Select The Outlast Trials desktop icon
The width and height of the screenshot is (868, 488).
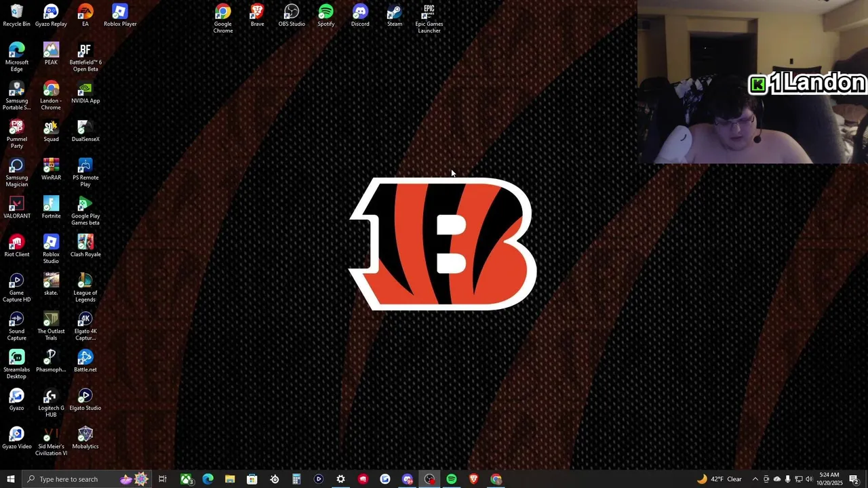pos(51,327)
